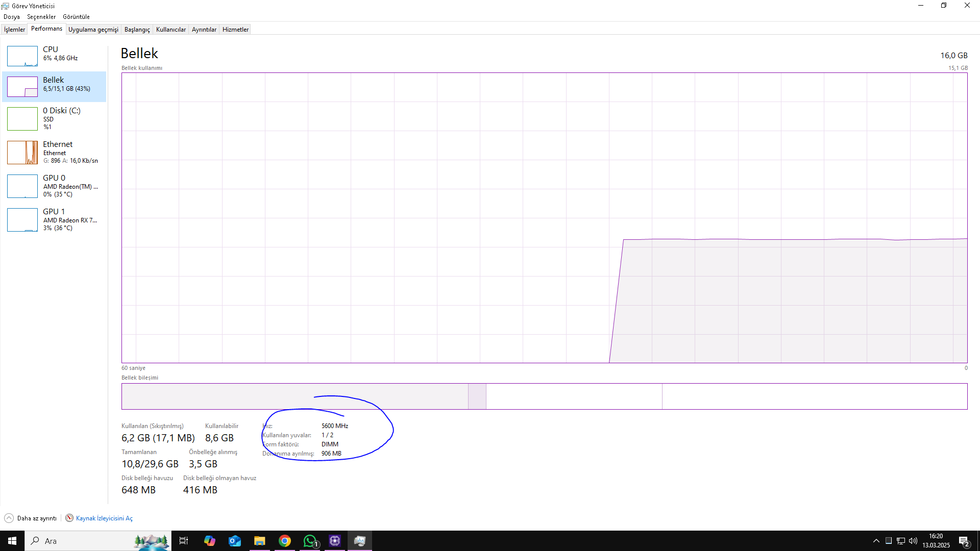Select the CPU performance graph thumbnail
This screenshot has width=980, height=551.
(x=22, y=56)
